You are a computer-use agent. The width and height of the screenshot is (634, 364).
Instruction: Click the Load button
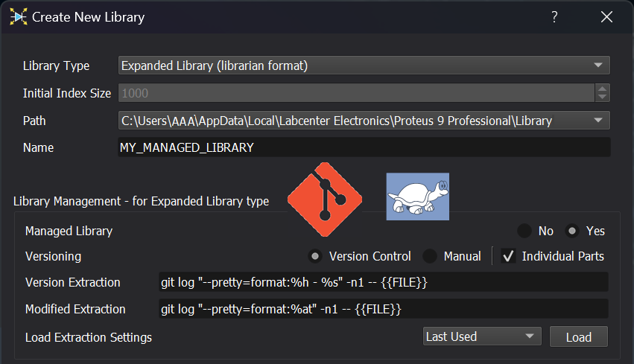click(579, 336)
